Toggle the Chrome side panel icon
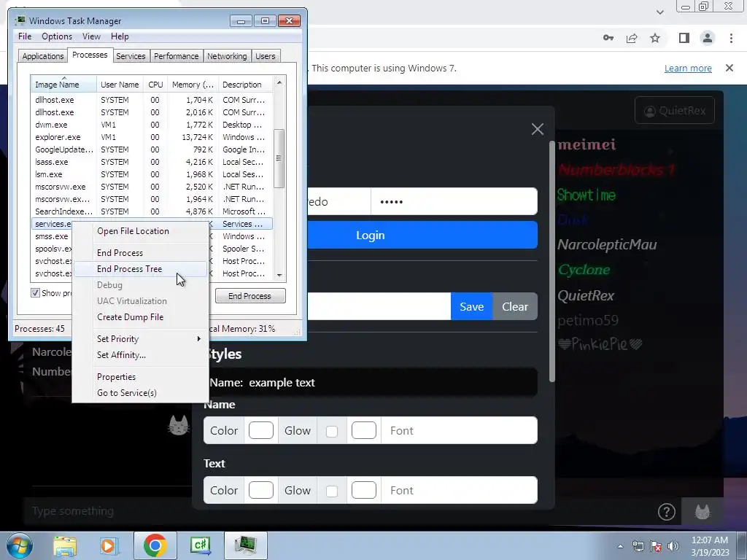Viewport: 747px width, 560px height. pos(684,38)
